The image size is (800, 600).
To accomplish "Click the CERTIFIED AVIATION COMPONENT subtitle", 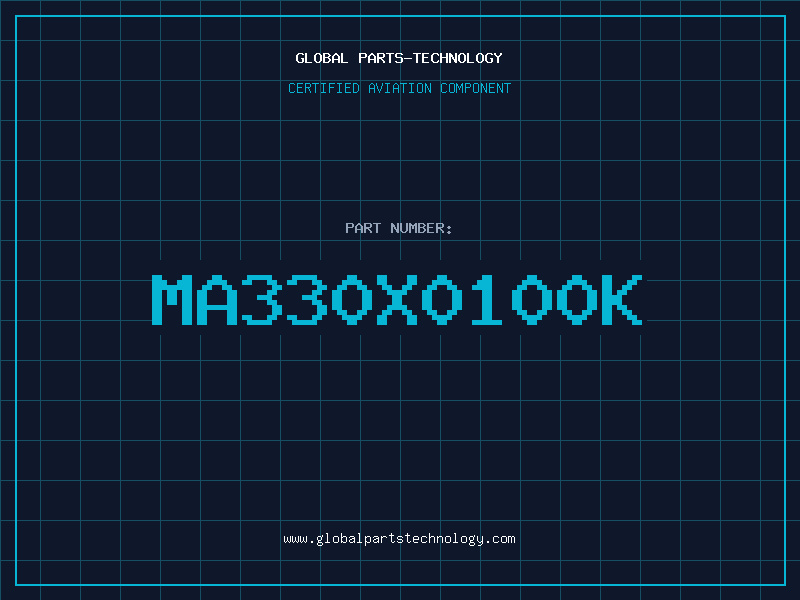I will click(399, 88).
